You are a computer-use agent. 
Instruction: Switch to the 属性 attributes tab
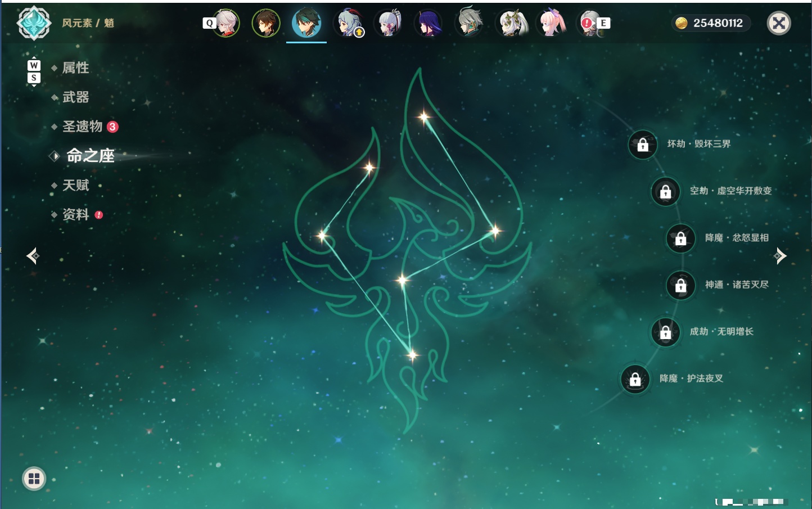(75, 68)
